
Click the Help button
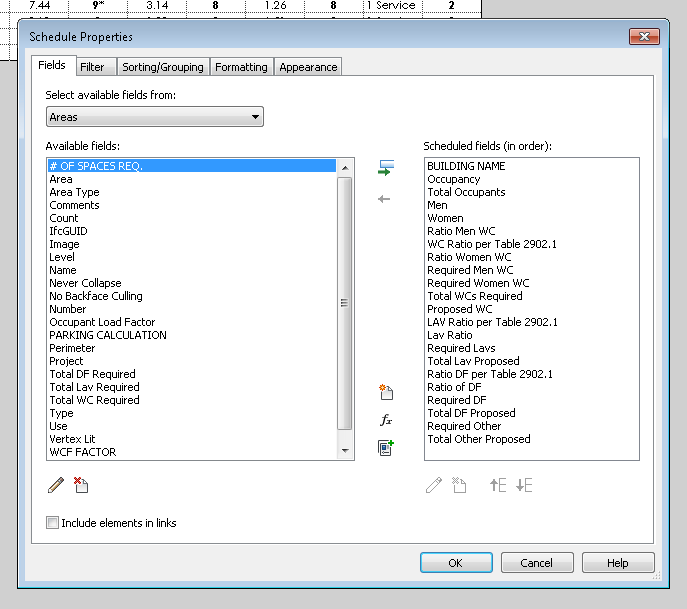click(618, 563)
